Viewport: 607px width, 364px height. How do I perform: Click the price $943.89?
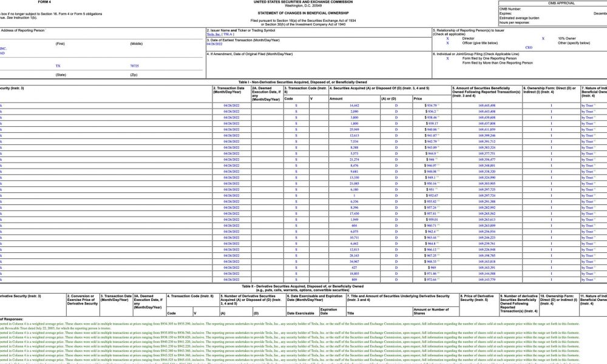pos(432,148)
